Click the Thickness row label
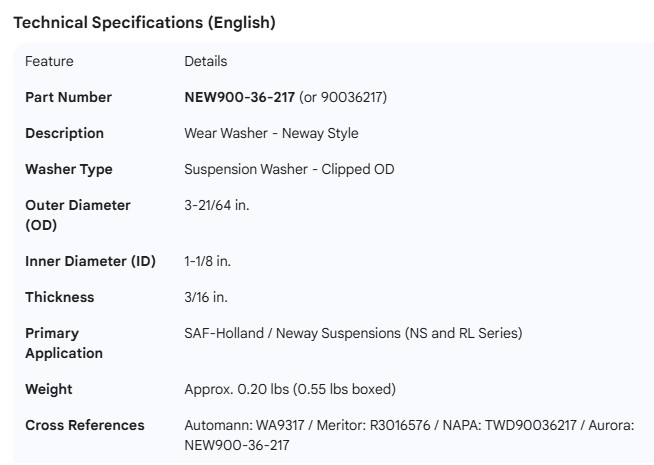This screenshot has width=654, height=465. [x=59, y=297]
